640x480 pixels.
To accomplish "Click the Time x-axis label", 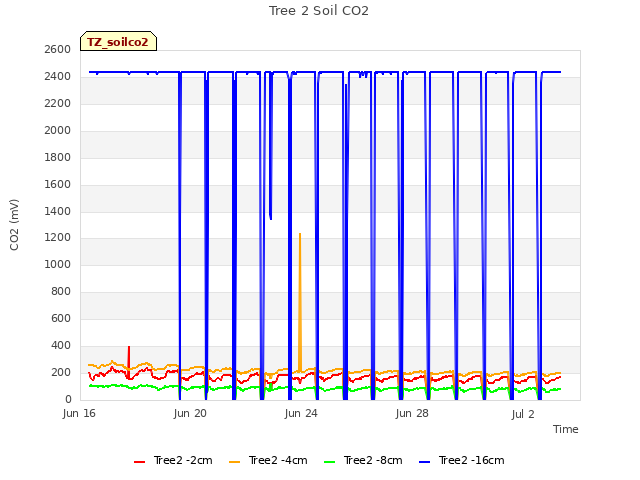I will (566, 429).
